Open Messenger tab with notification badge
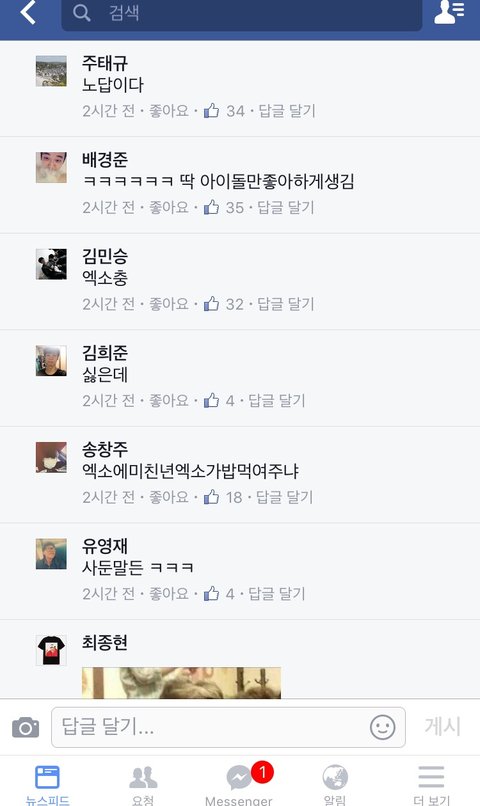 (x=239, y=783)
